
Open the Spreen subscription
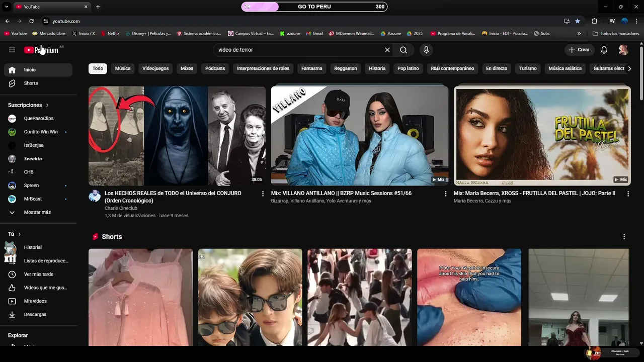38,186
